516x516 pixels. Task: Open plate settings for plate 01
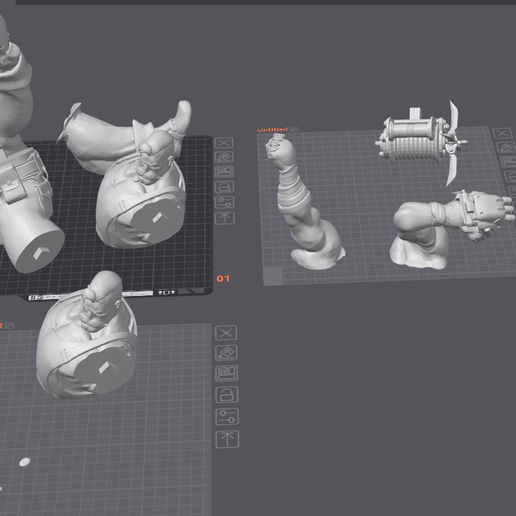coord(225,202)
